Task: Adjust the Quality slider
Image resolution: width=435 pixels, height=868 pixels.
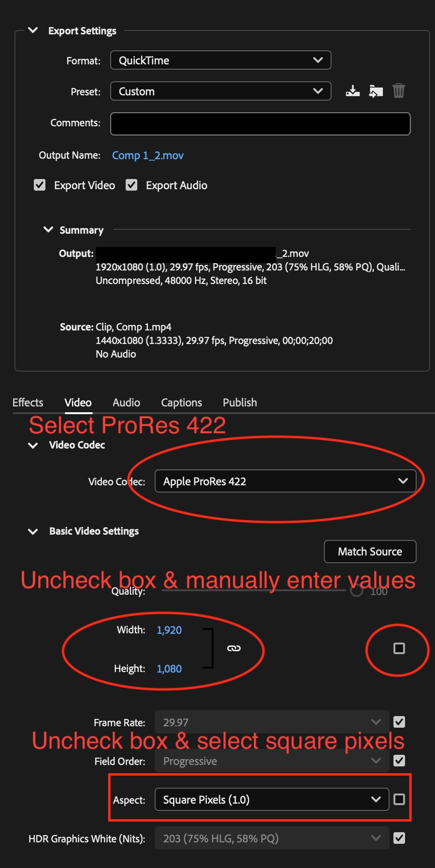Action: pos(356,591)
